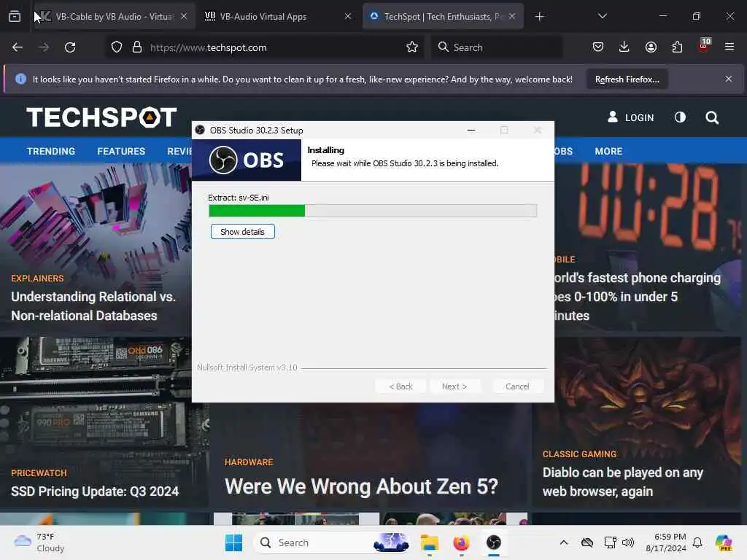Image resolution: width=747 pixels, height=560 pixels.
Task: Open the Firefox account icon
Action: point(651,47)
